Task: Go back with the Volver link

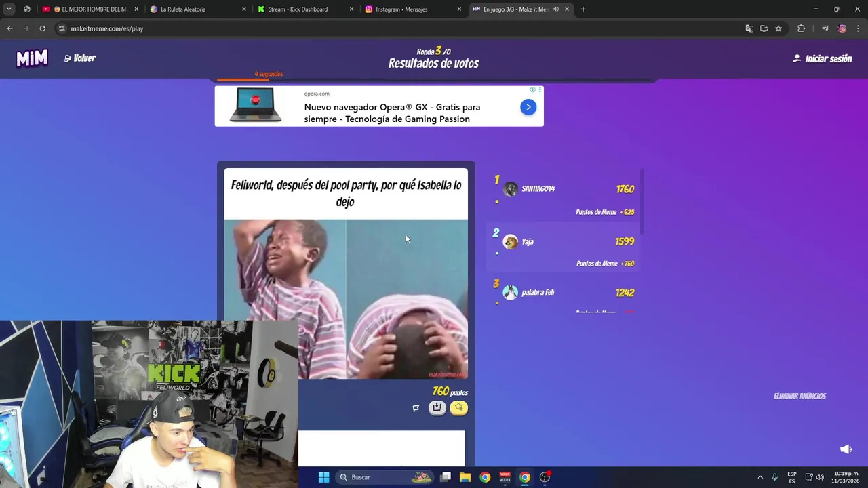Action: point(80,58)
